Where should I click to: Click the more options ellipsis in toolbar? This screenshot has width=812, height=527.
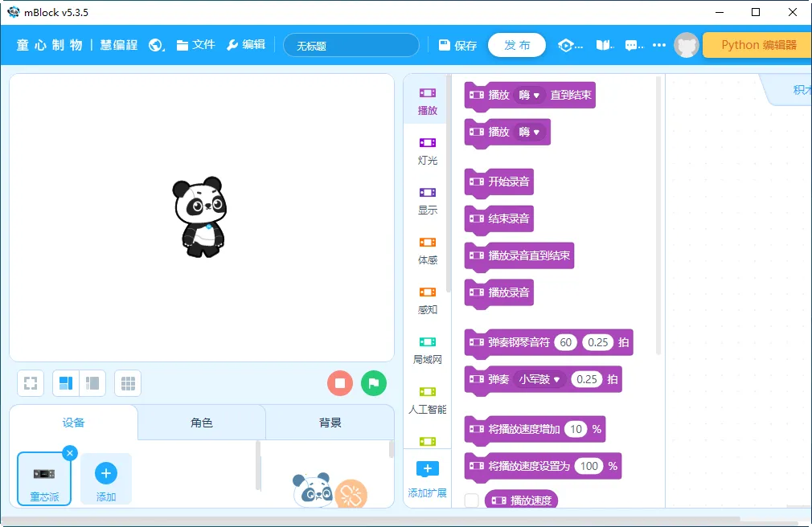(659, 45)
